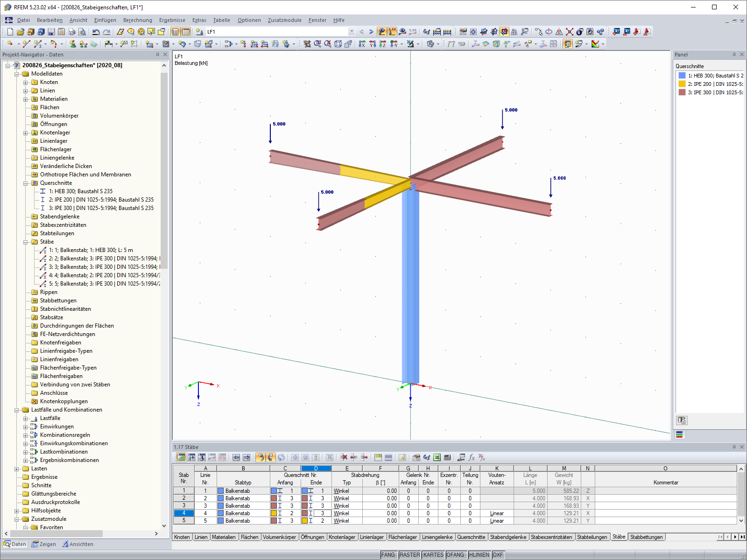Image resolution: width=747 pixels, height=560 pixels.
Task: Open the Ergebnisse menu
Action: [x=172, y=20]
